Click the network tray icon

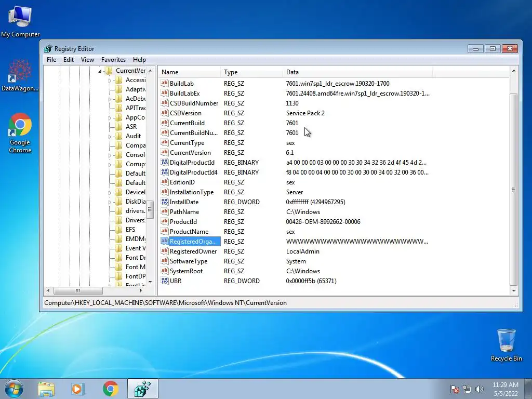pos(467,389)
